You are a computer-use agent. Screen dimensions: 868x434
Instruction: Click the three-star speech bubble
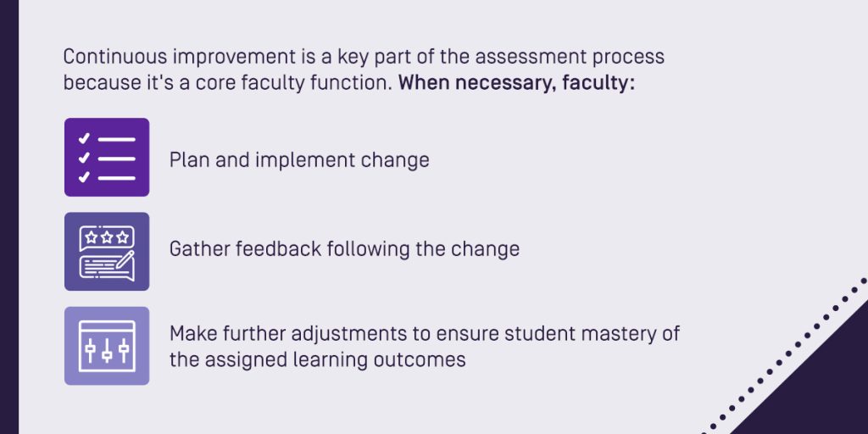click(107, 239)
